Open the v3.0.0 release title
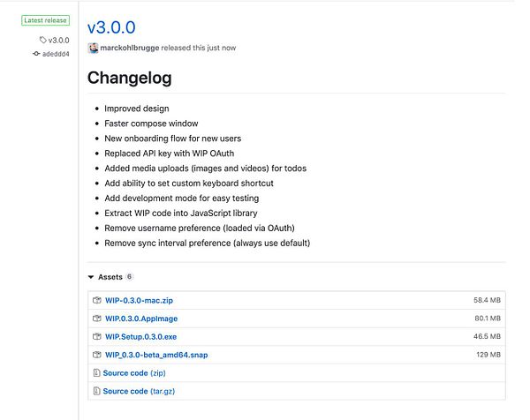Screen dimensions: 530x420 [112, 26]
